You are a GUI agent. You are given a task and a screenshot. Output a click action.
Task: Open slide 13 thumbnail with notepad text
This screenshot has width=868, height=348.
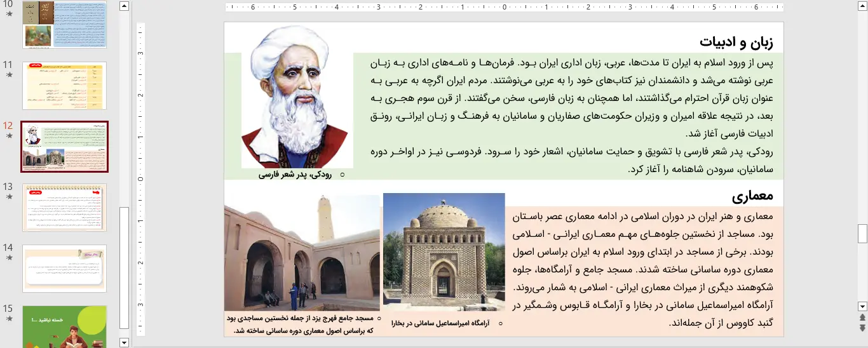[x=64, y=208]
